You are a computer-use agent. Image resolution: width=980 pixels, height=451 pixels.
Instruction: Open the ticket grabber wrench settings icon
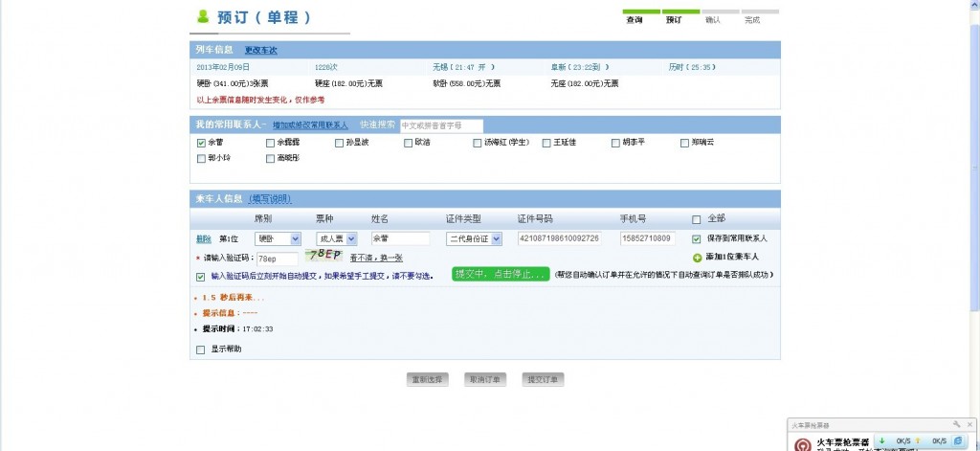(x=956, y=424)
